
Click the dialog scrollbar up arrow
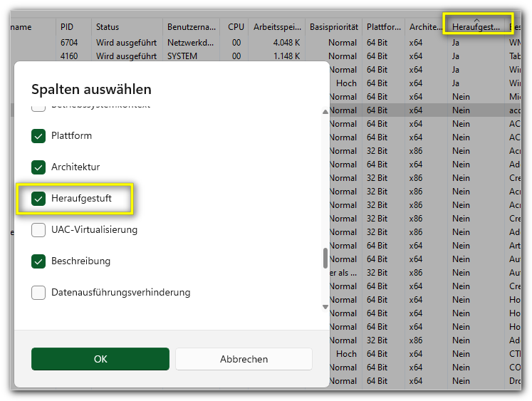coord(325,112)
